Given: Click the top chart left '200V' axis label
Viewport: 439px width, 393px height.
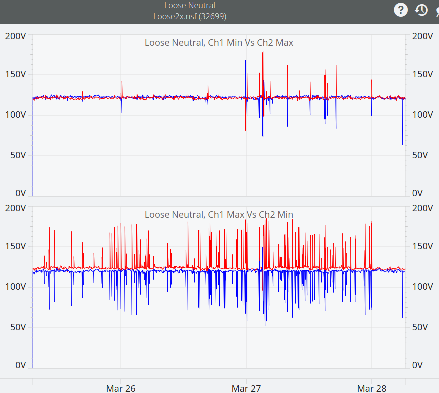Looking at the screenshot, I should click(x=15, y=36).
